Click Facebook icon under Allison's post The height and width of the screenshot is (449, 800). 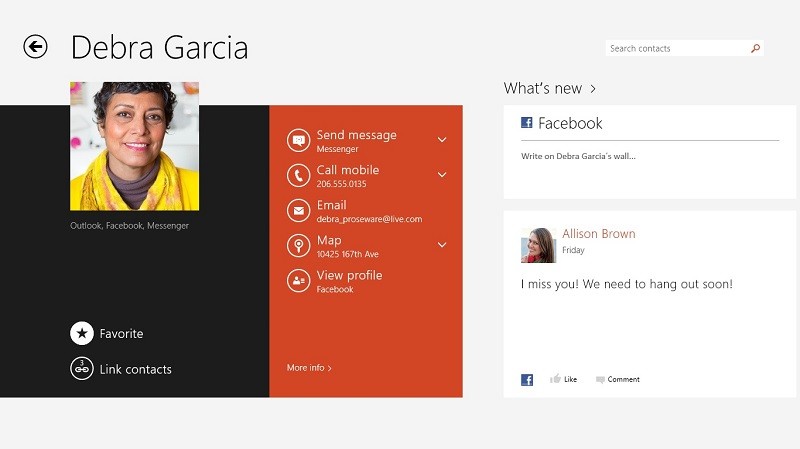527,380
